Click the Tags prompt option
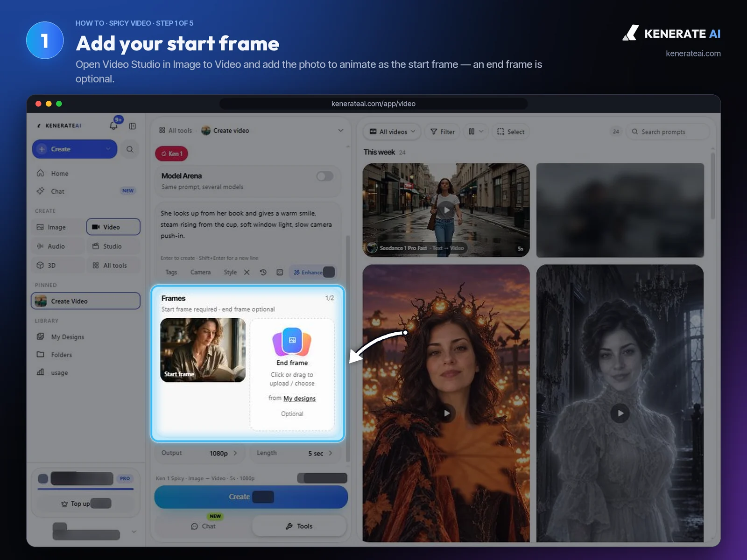This screenshot has height=560, width=747. [x=171, y=272]
